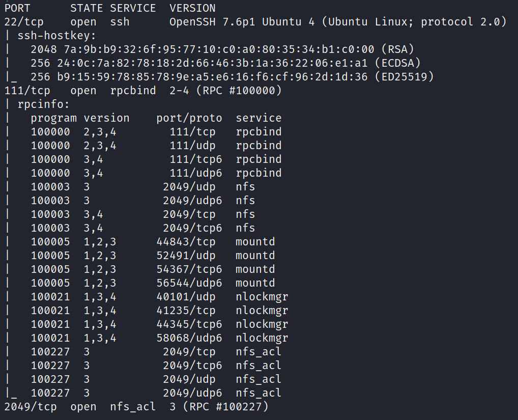Click the 52491/udp mountd port entry
This screenshot has width=518, height=420.
click(186, 256)
